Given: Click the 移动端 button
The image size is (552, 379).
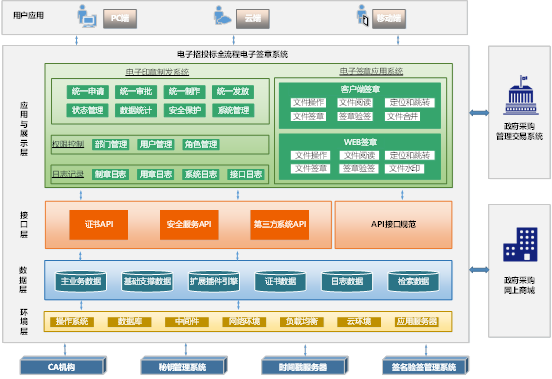Looking at the screenshot, I should point(389,19).
